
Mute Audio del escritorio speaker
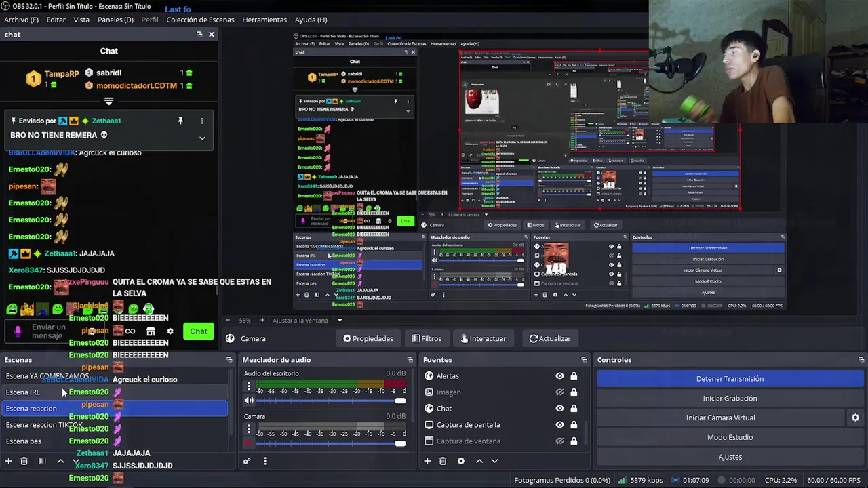pos(249,401)
